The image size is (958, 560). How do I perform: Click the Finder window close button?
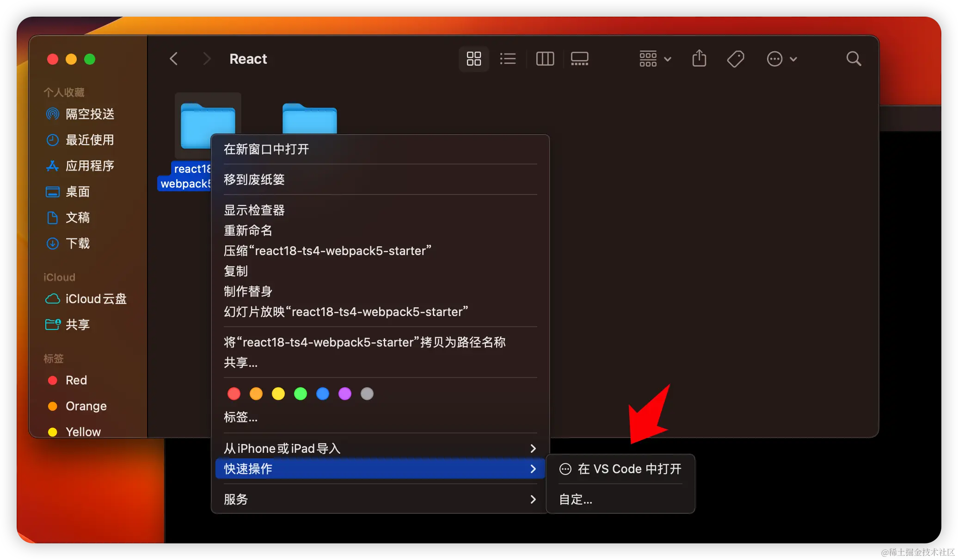tap(53, 59)
